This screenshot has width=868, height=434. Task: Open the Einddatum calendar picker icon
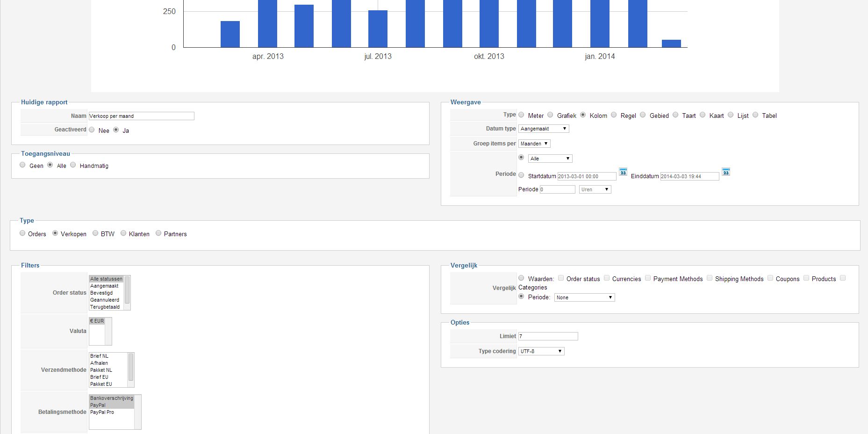[x=726, y=172]
